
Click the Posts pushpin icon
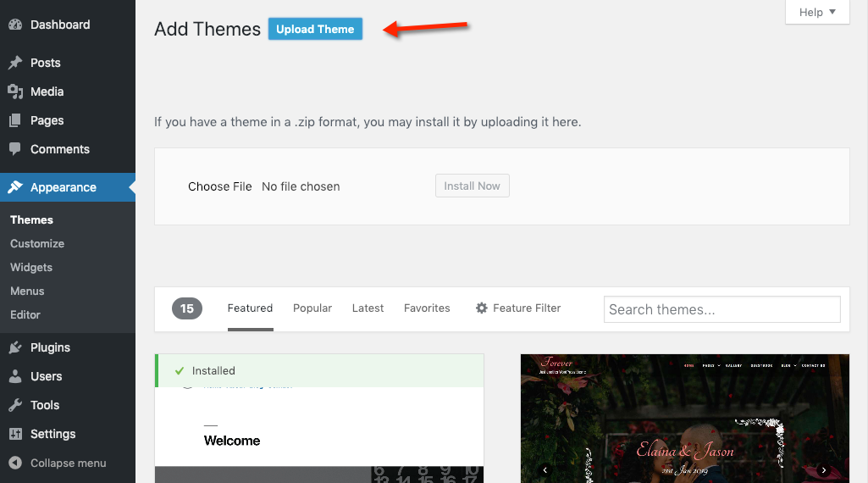[x=15, y=63]
